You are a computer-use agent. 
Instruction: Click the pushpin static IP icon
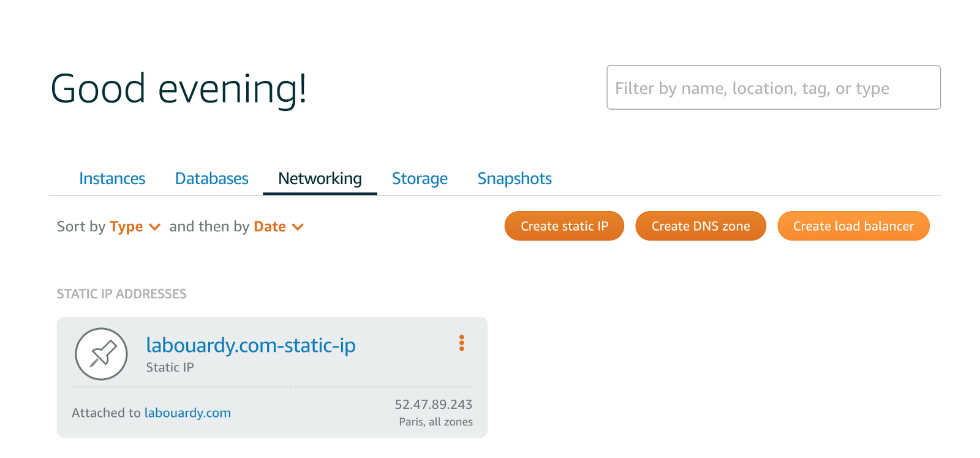point(101,354)
